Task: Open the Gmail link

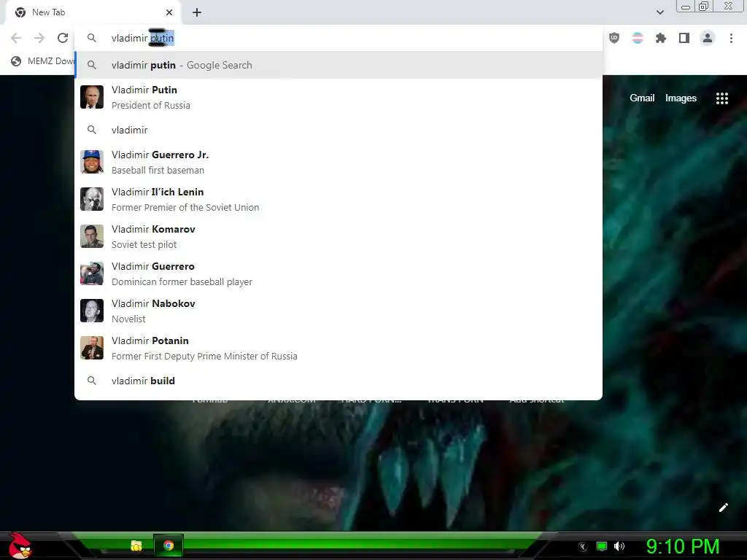Action: (642, 98)
